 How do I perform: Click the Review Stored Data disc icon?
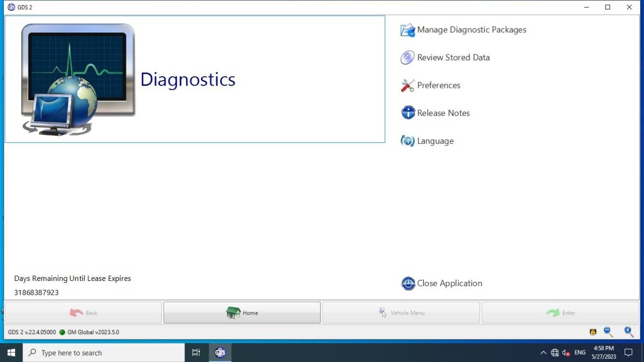[x=408, y=57]
